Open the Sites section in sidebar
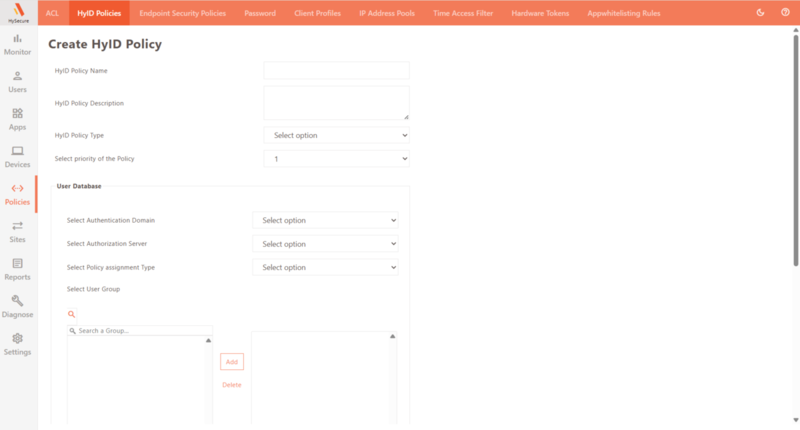800x430 pixels. coord(17,232)
